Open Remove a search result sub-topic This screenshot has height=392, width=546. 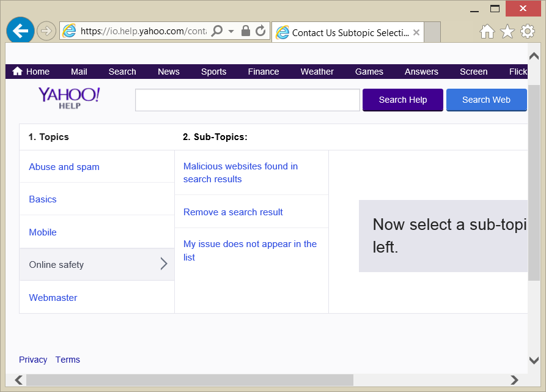tap(233, 212)
